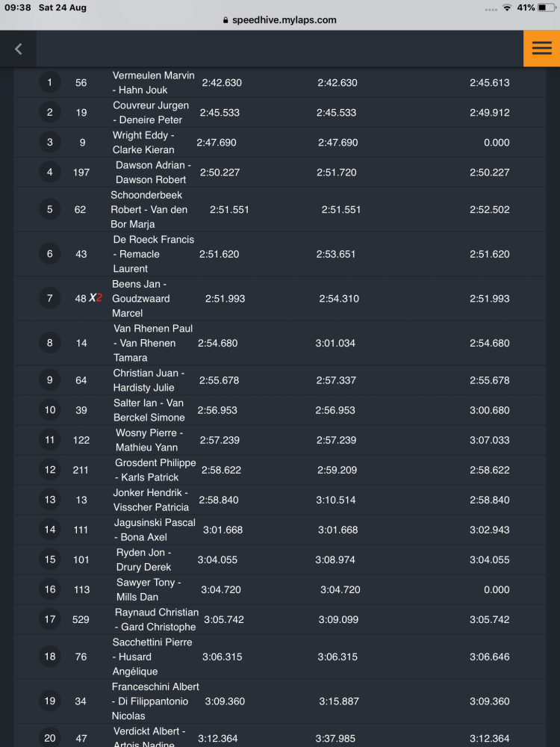Tap the lock icon beside speedhive.mylaps.com
Screen dimensions: 560x747
point(225,20)
